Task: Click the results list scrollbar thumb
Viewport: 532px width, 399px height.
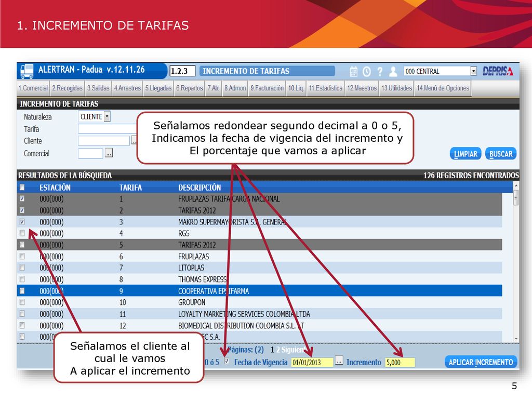Action: pos(516,197)
